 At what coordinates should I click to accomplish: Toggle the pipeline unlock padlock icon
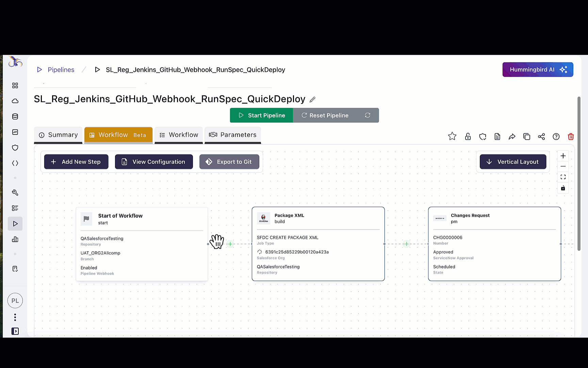(468, 137)
